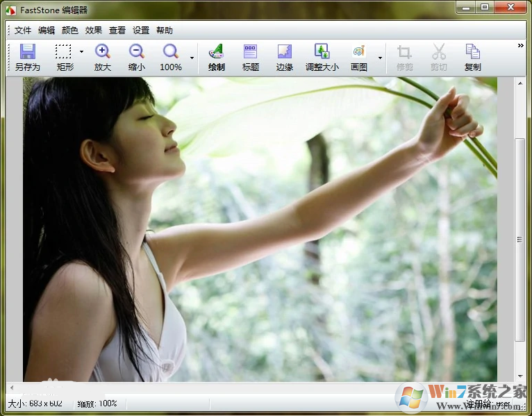
Task: Click the 复制 copy icon
Action: click(472, 57)
